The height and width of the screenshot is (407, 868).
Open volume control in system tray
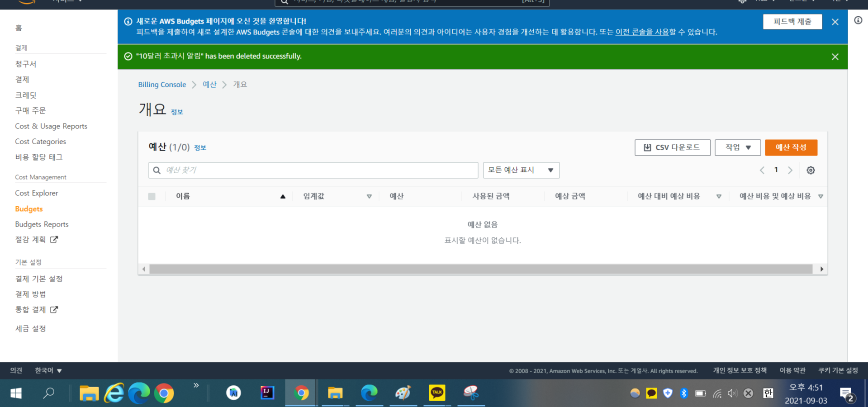[x=732, y=393]
